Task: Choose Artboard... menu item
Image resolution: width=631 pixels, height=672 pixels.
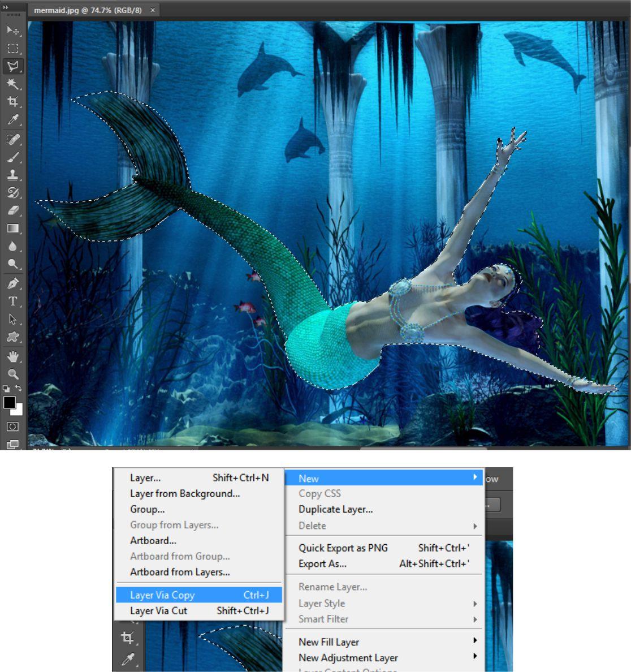Action: (199, 541)
